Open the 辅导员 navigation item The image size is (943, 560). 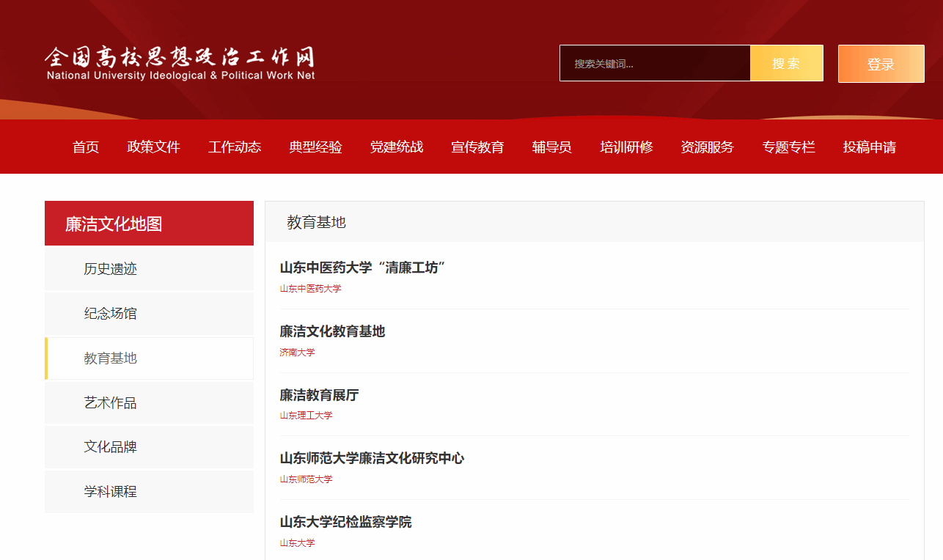tap(551, 147)
